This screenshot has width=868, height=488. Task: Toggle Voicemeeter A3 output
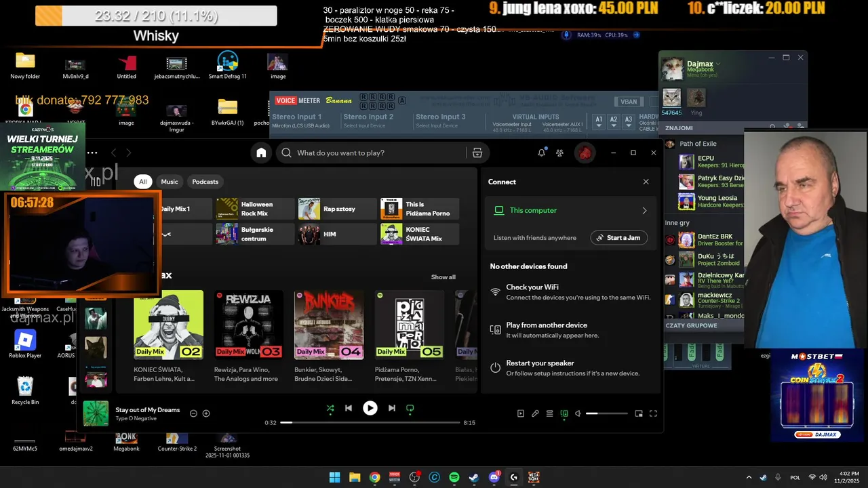[629, 122]
